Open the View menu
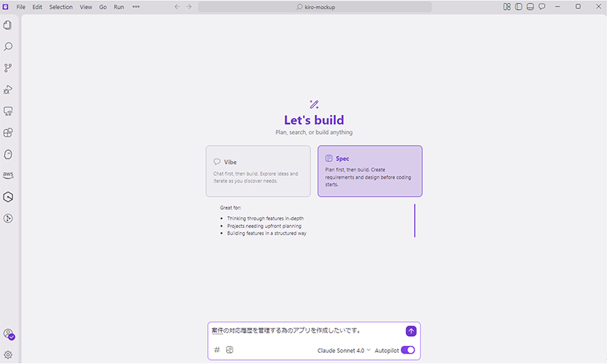Image resolution: width=607 pixels, height=364 pixels. click(x=86, y=7)
